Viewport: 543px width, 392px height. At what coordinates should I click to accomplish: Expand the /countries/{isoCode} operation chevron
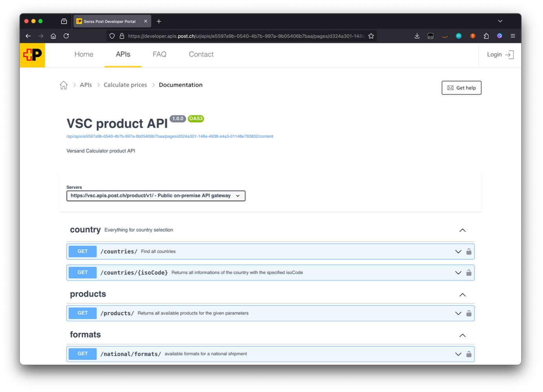[x=458, y=273]
